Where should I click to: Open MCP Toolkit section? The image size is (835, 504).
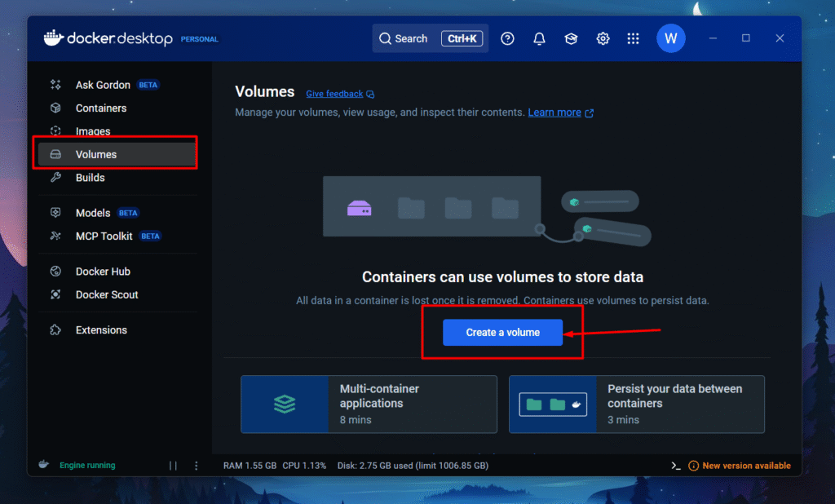[x=104, y=236]
